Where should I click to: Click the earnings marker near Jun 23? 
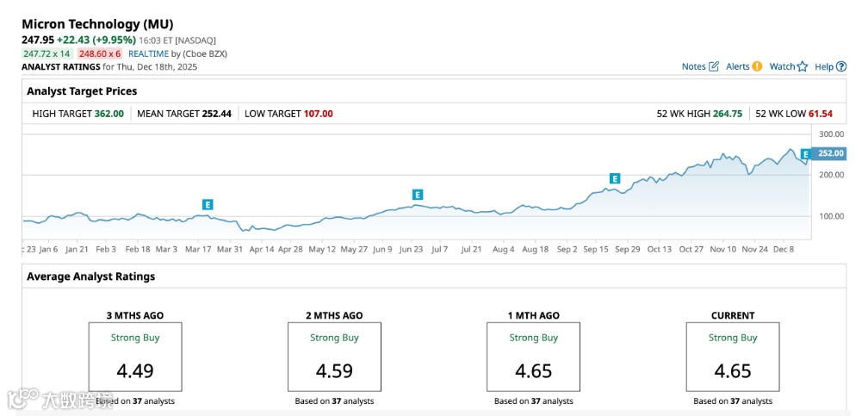click(418, 195)
